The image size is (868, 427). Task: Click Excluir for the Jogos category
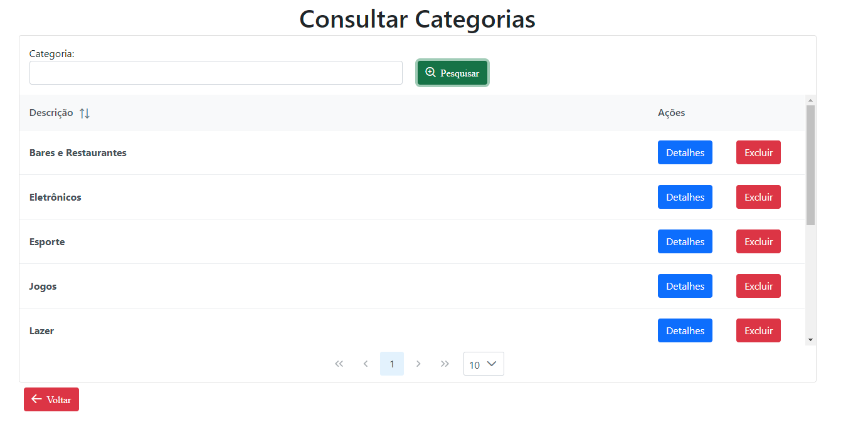758,286
